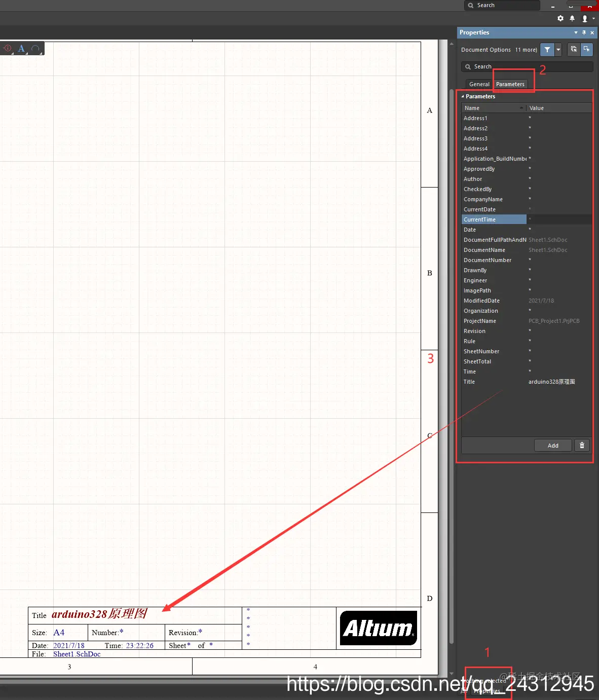Viewport: 599px width, 700px height.
Task: Switch to the Parameters tab
Action: (x=510, y=84)
